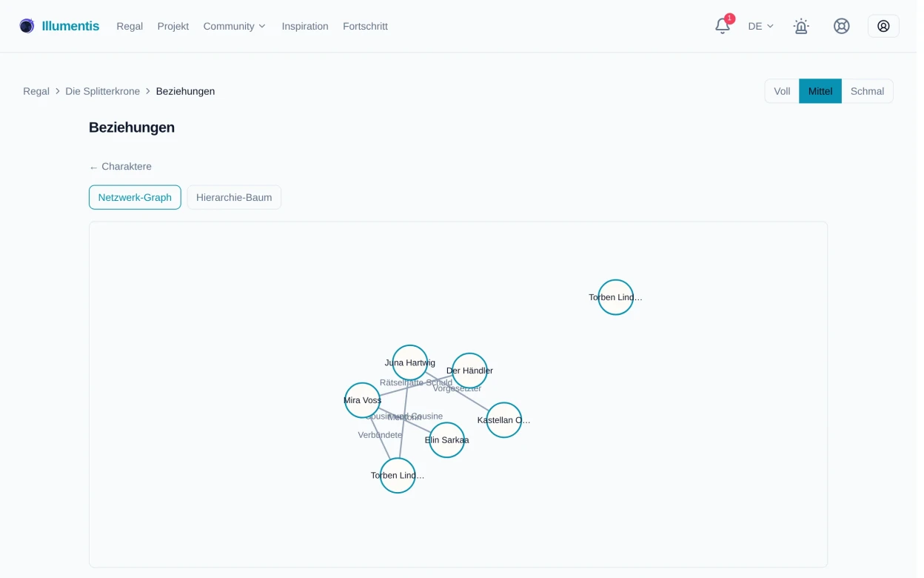Switch to Hierarchie-Baum view
924x578 pixels.
coord(235,199)
